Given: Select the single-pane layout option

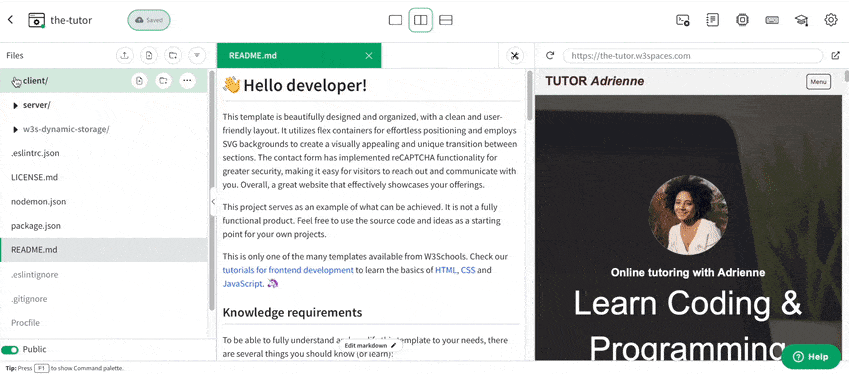Looking at the screenshot, I should 395,20.
